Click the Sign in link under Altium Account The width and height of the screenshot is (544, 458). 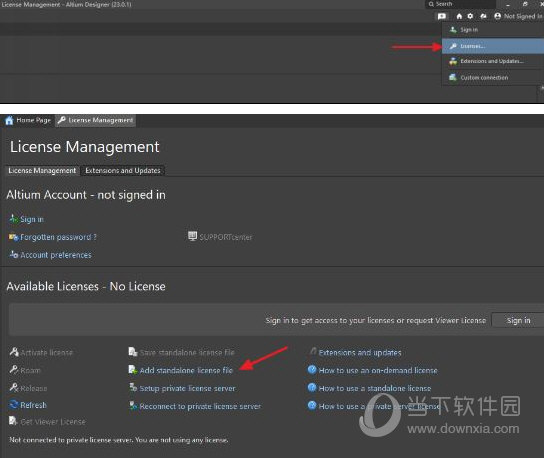click(x=32, y=219)
